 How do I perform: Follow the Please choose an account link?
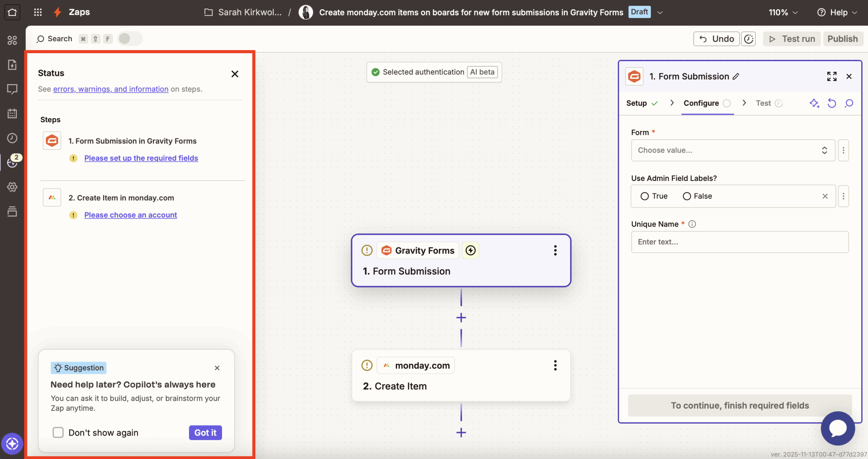point(131,215)
